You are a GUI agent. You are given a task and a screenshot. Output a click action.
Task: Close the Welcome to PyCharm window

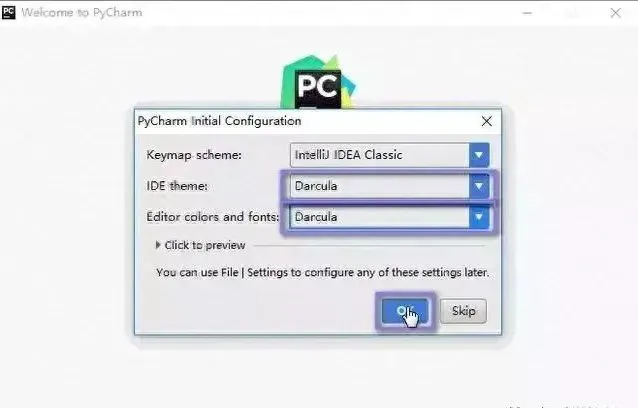click(x=616, y=13)
